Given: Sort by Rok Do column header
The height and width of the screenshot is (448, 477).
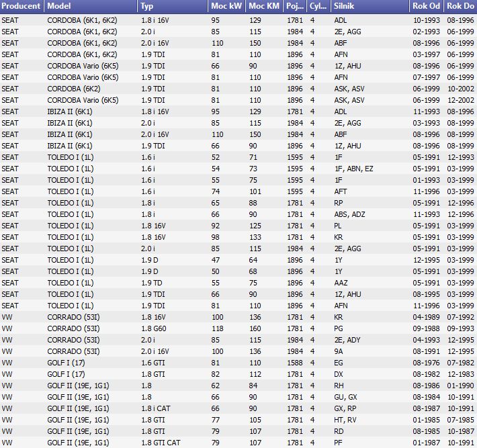Looking at the screenshot, I should pos(460,6).
